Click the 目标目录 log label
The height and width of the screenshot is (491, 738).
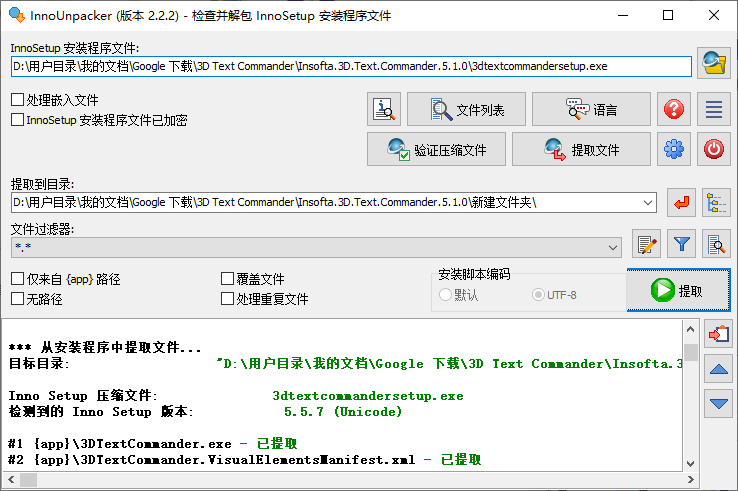[x=39, y=363]
